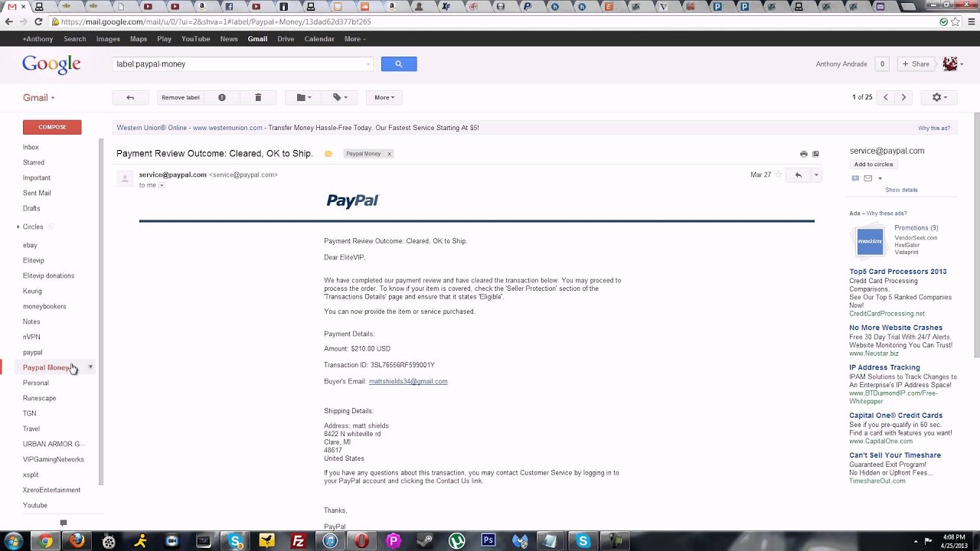Open the contact card options small arrow
980x551 pixels.
(x=880, y=178)
